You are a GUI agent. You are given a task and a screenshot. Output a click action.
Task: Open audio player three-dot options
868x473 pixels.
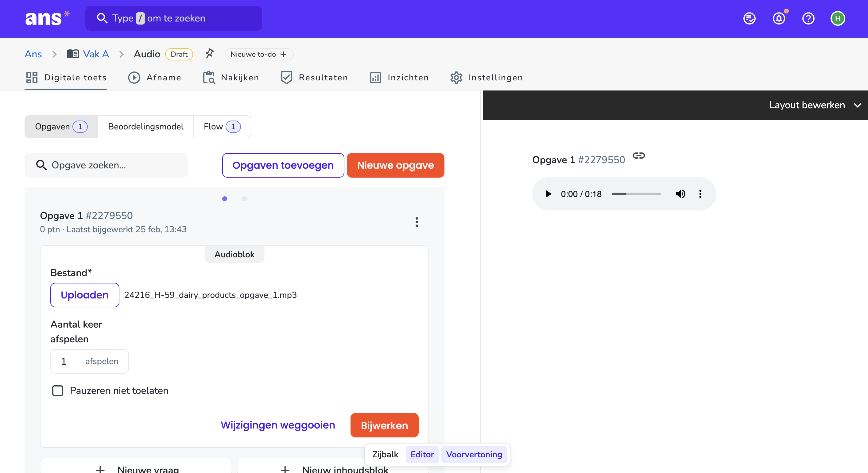700,194
